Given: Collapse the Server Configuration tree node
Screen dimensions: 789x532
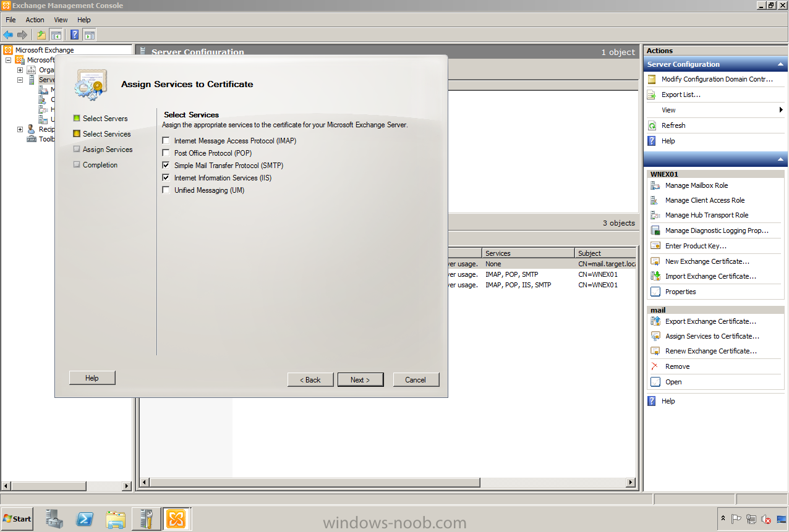Looking at the screenshot, I should 20,80.
